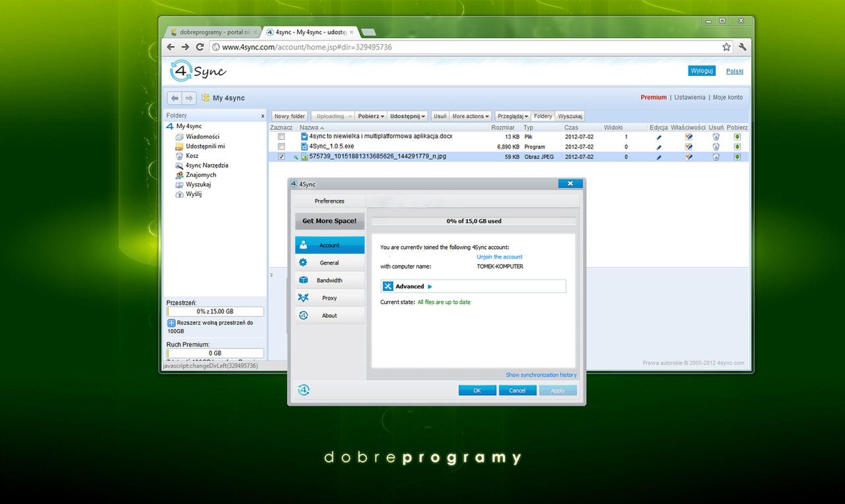Viewport: 845px width, 504px height.
Task: Select Znajomych in the folder tree
Action: coord(201,175)
